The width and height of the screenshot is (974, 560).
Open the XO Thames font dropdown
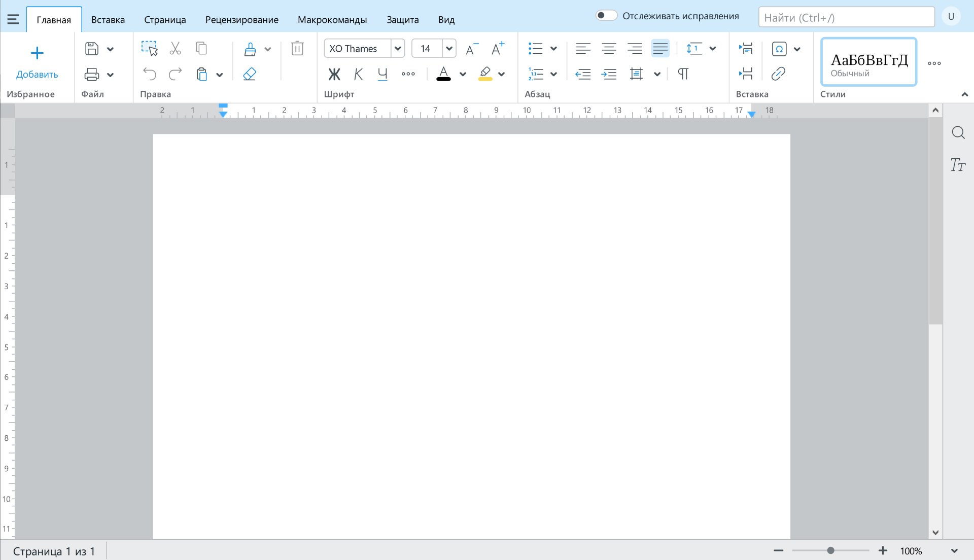pos(398,49)
